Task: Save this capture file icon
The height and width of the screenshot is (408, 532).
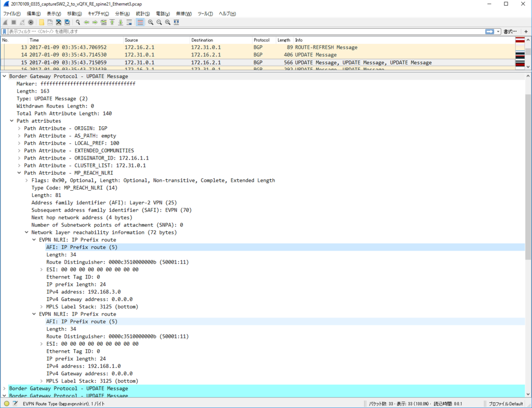Action: point(50,22)
